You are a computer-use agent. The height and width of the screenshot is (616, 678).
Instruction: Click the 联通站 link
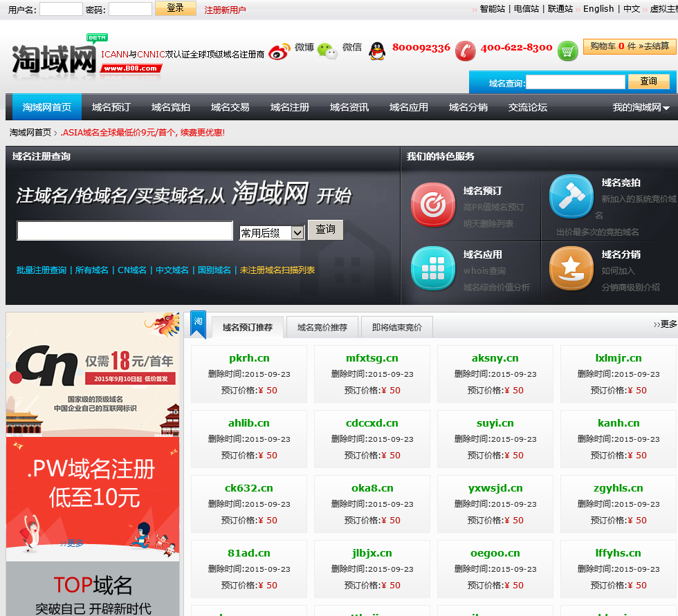click(x=560, y=9)
